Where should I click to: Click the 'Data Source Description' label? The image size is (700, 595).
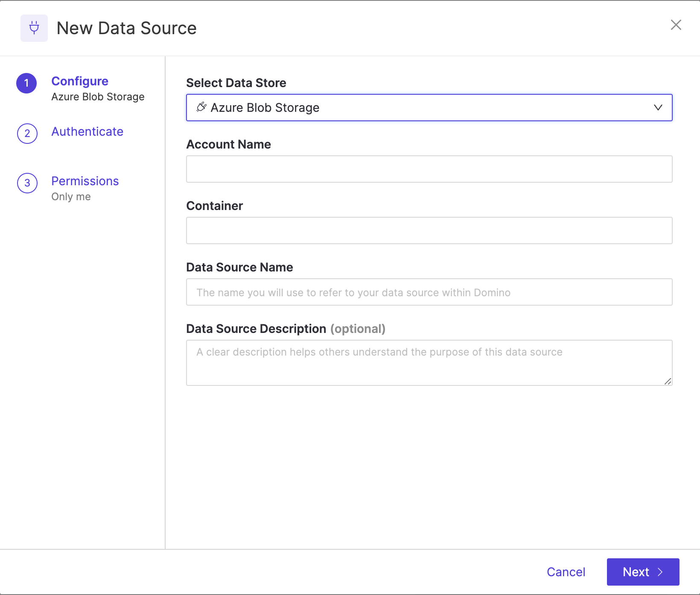click(x=256, y=329)
